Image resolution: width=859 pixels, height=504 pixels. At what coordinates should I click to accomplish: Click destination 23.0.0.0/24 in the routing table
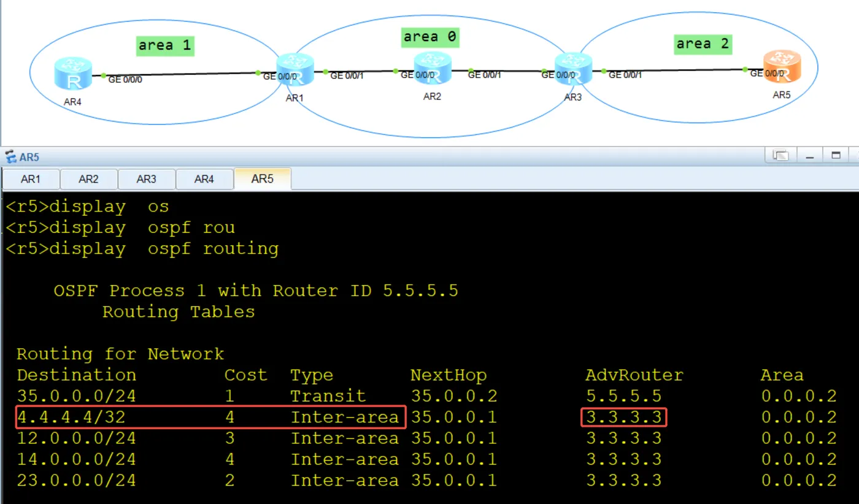77,480
